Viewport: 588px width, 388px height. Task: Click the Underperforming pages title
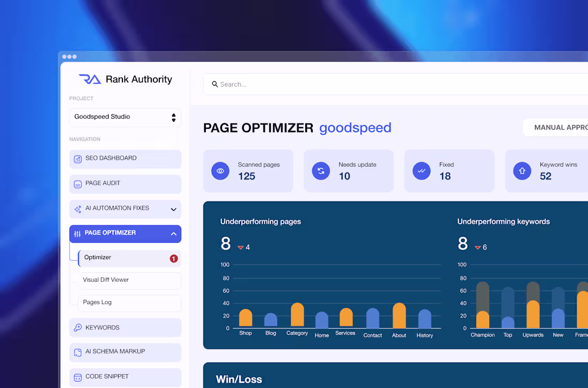pos(261,222)
